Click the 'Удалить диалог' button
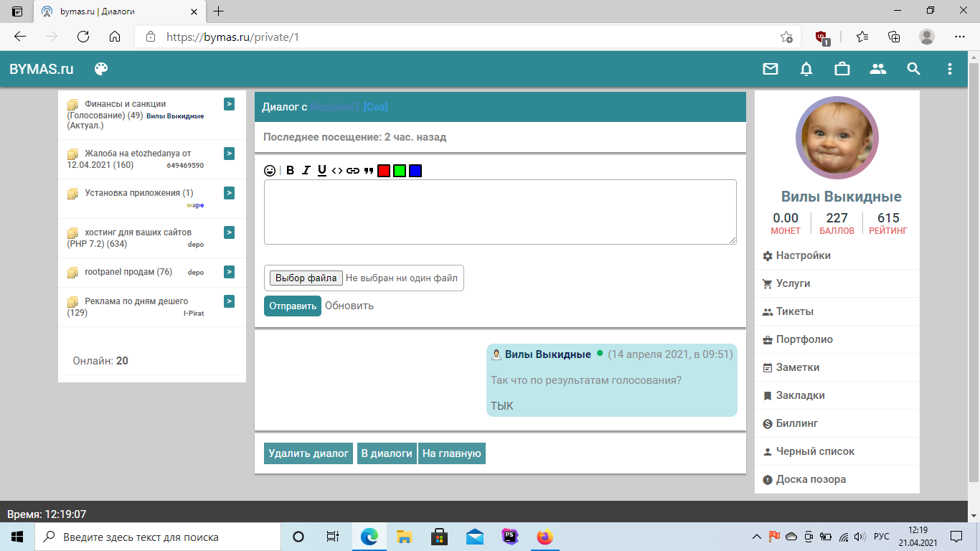Viewport: 980px width, 551px height. pyautogui.click(x=308, y=453)
